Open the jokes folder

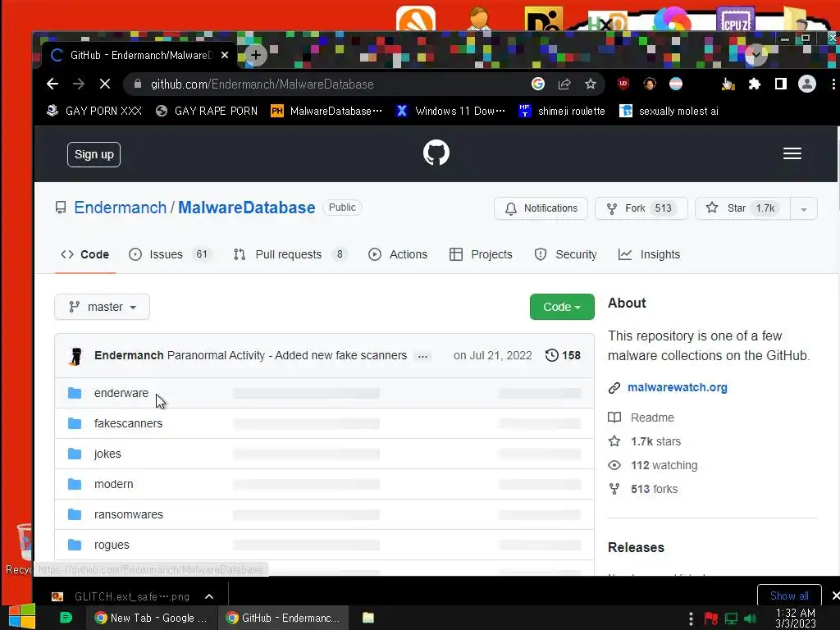tap(107, 454)
